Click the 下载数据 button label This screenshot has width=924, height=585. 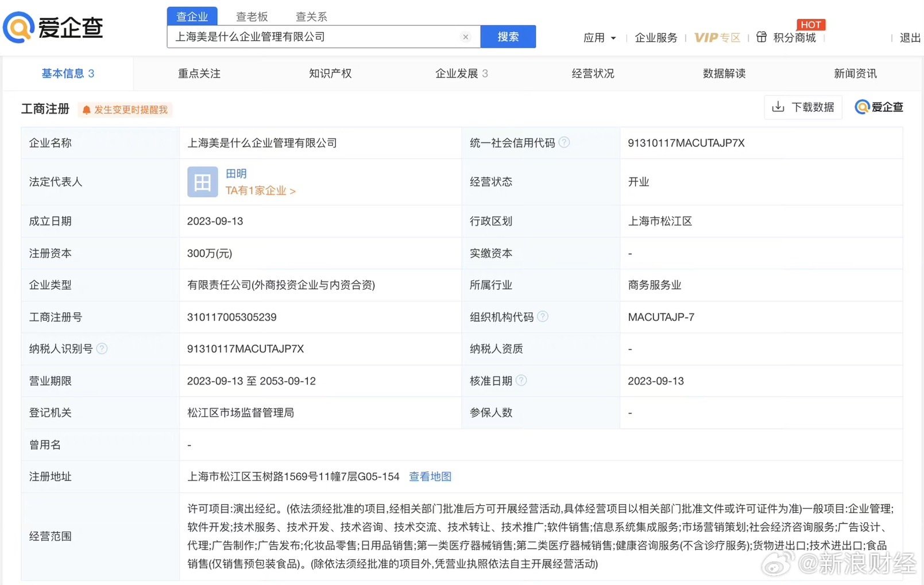(x=813, y=107)
